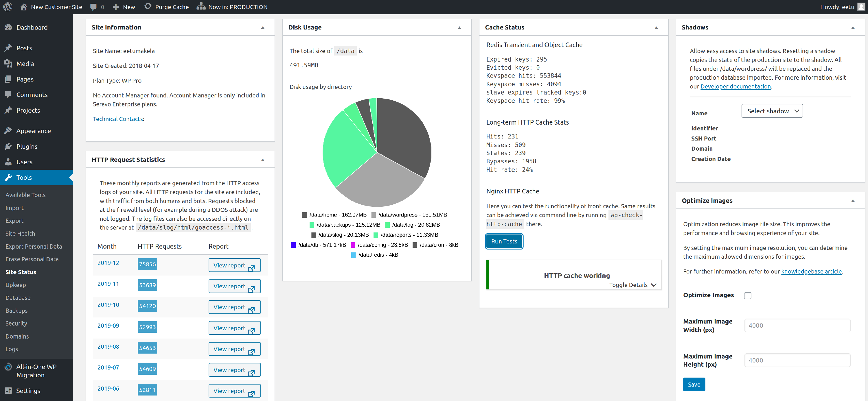Open the Technical Contacts link
This screenshot has height=401, width=868.
tap(118, 119)
